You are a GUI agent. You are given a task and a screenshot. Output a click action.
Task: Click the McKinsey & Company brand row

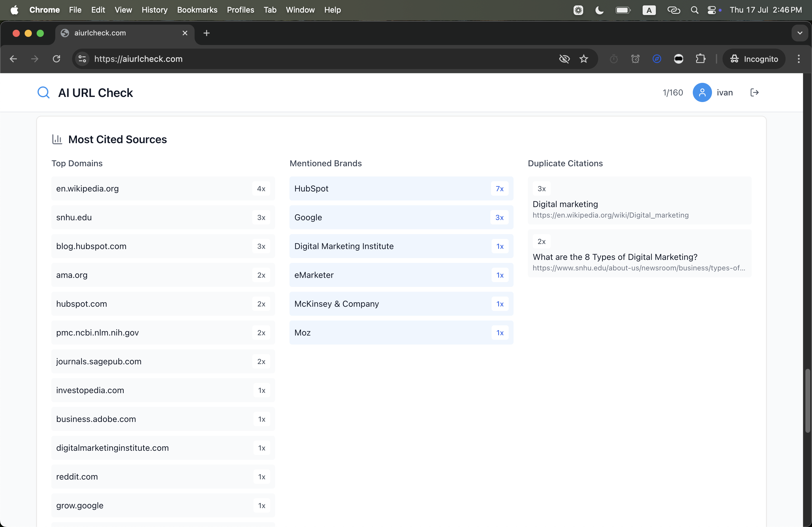click(401, 303)
